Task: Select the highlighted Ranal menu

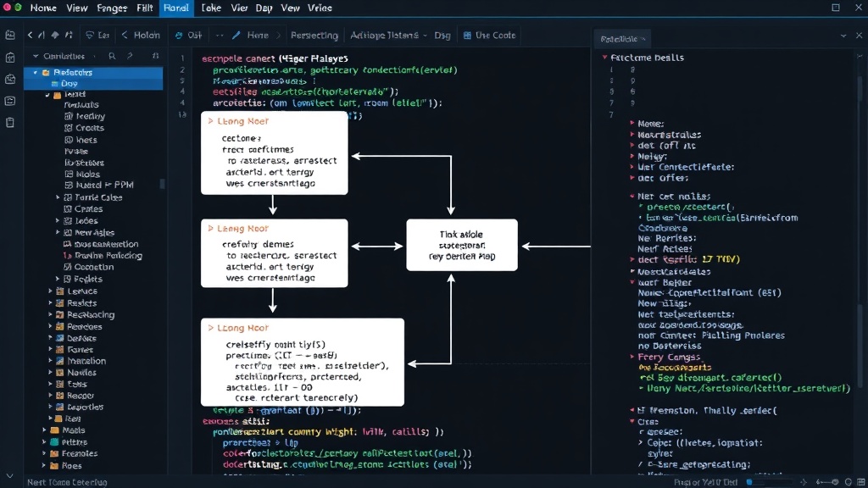Action: (x=176, y=8)
